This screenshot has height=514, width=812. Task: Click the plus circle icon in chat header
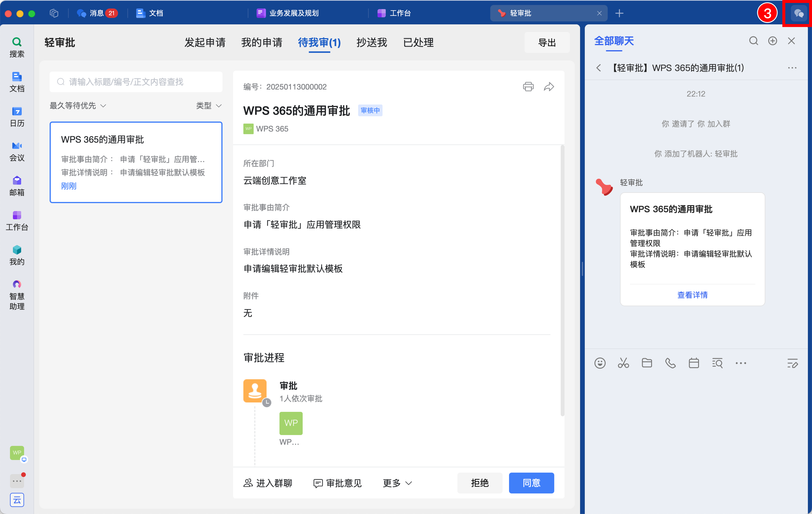point(773,41)
